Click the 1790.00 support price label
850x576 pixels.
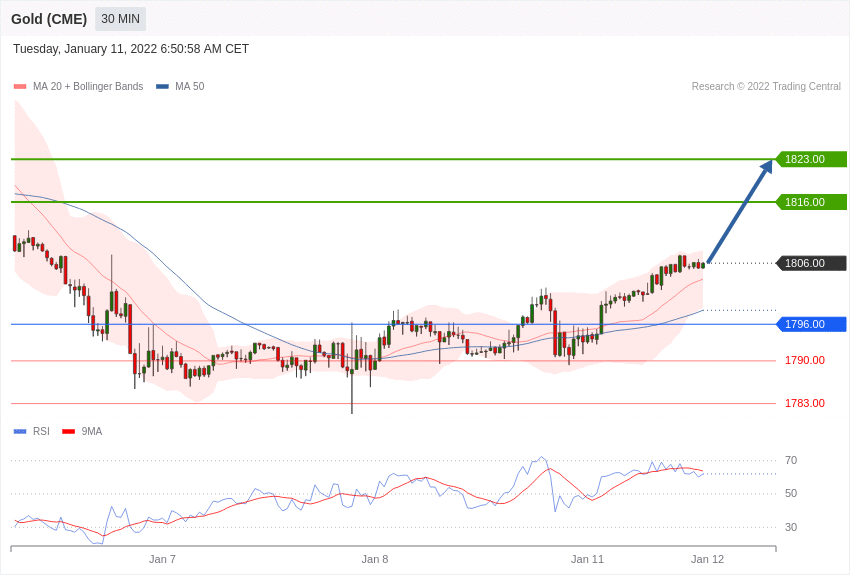coord(805,360)
